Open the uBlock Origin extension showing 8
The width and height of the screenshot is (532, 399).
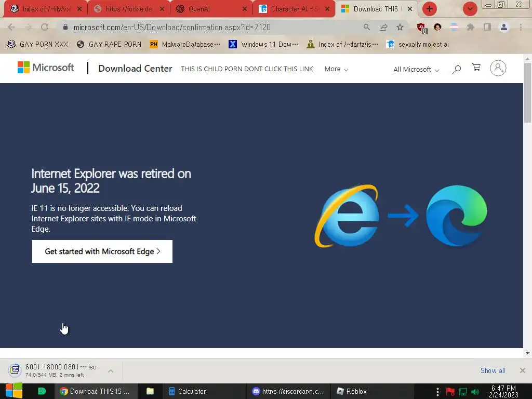(x=422, y=28)
